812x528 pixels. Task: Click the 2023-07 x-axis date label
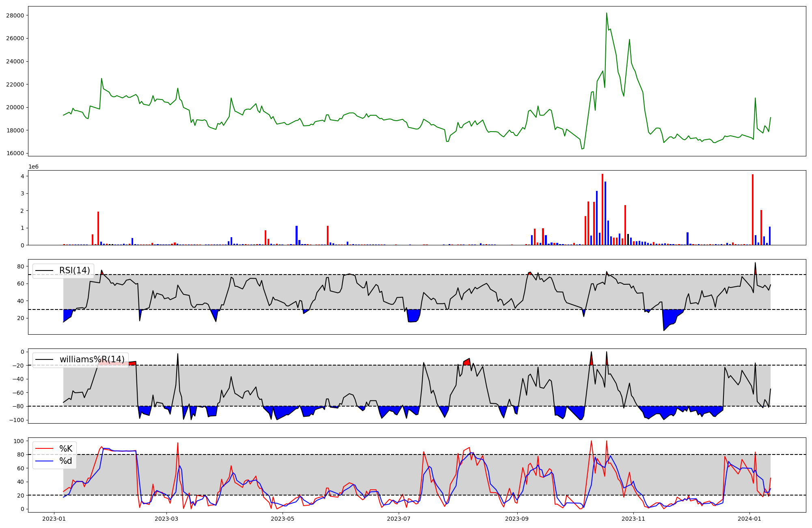[399, 519]
